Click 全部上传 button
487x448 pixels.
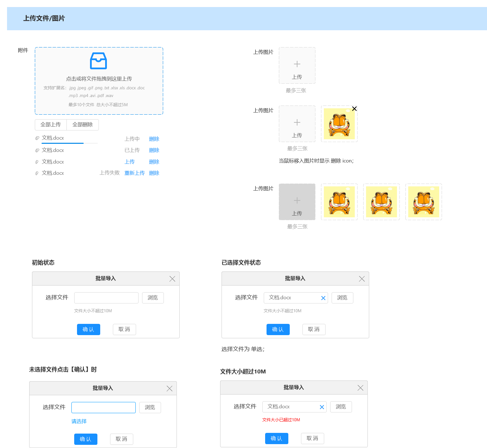pos(51,125)
